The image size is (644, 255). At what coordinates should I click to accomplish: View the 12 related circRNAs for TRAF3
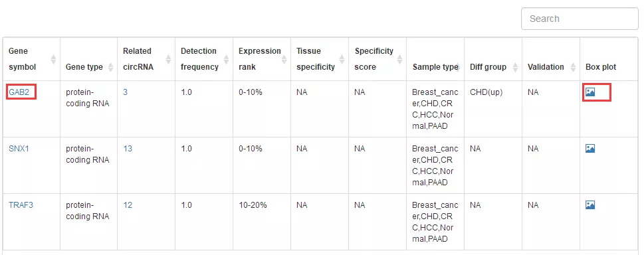coord(128,205)
